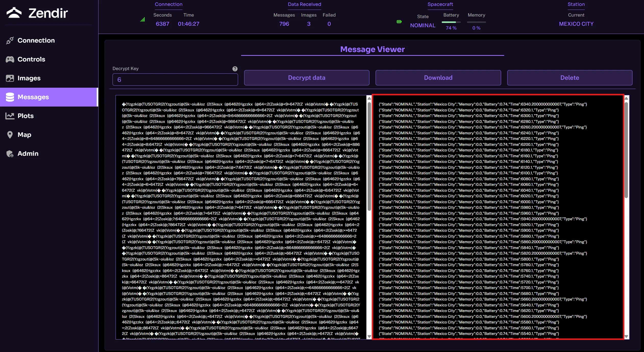
Task: Click the Zendir logo icon
Action: click(x=14, y=13)
